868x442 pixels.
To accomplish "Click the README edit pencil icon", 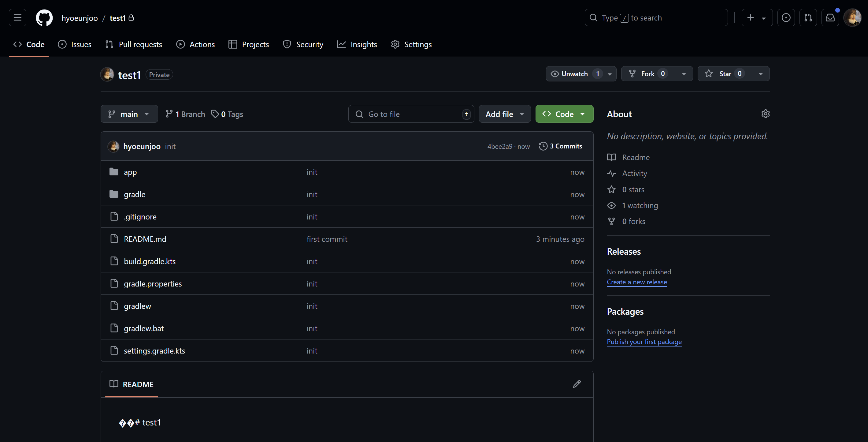I will click(577, 384).
